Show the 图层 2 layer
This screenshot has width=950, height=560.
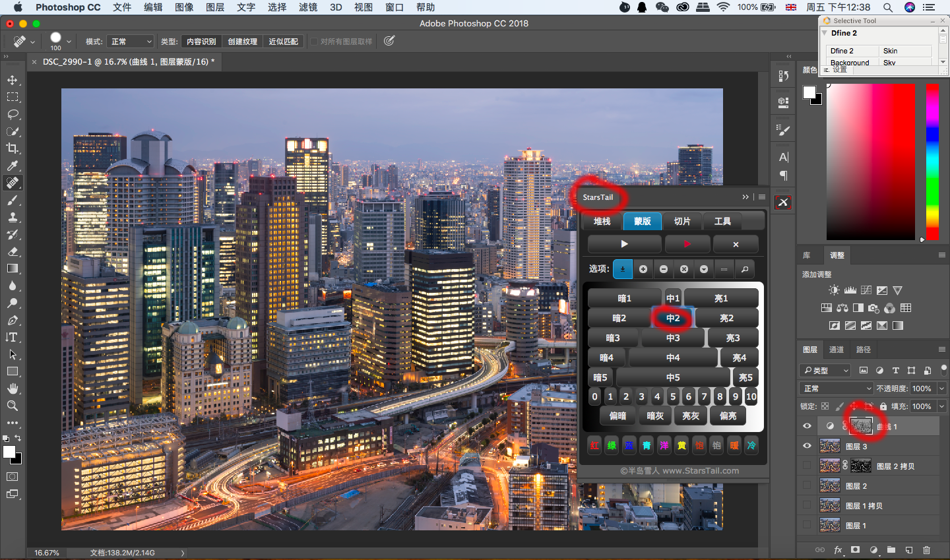(807, 485)
